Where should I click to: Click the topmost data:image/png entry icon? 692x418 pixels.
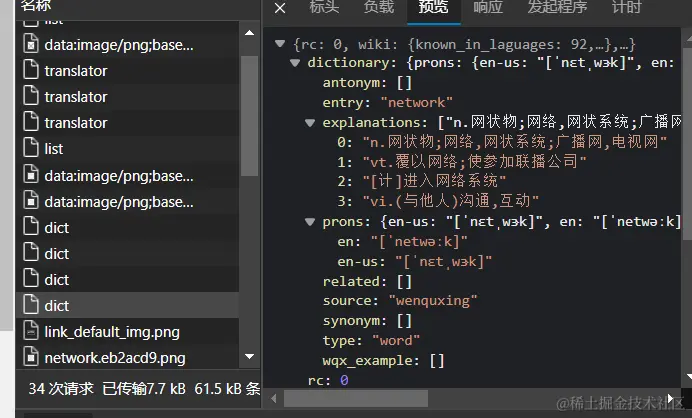point(31,45)
